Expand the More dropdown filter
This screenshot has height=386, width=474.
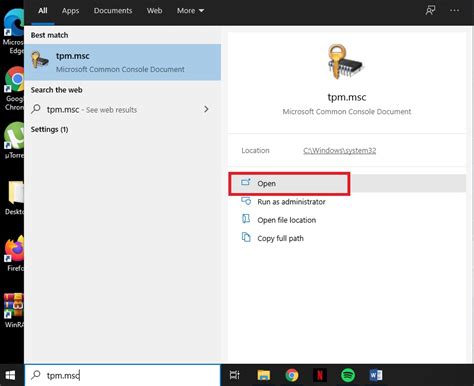(x=190, y=11)
